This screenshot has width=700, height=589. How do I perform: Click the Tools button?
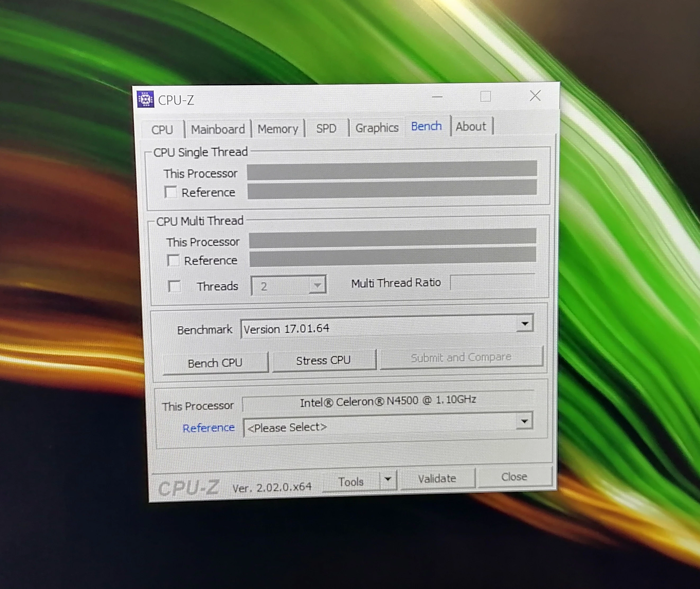point(351,482)
